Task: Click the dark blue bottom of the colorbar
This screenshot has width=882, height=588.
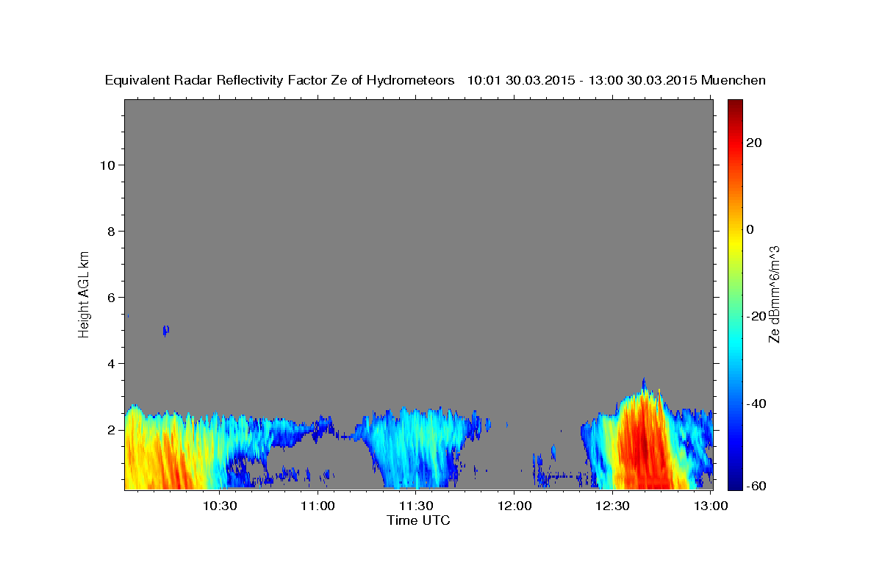Action: click(x=735, y=484)
